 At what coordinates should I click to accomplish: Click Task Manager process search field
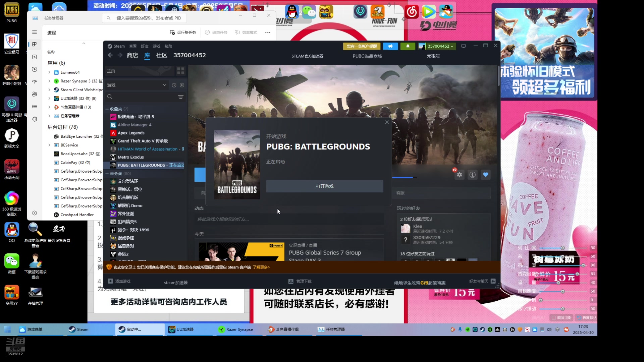pyautogui.click(x=145, y=18)
